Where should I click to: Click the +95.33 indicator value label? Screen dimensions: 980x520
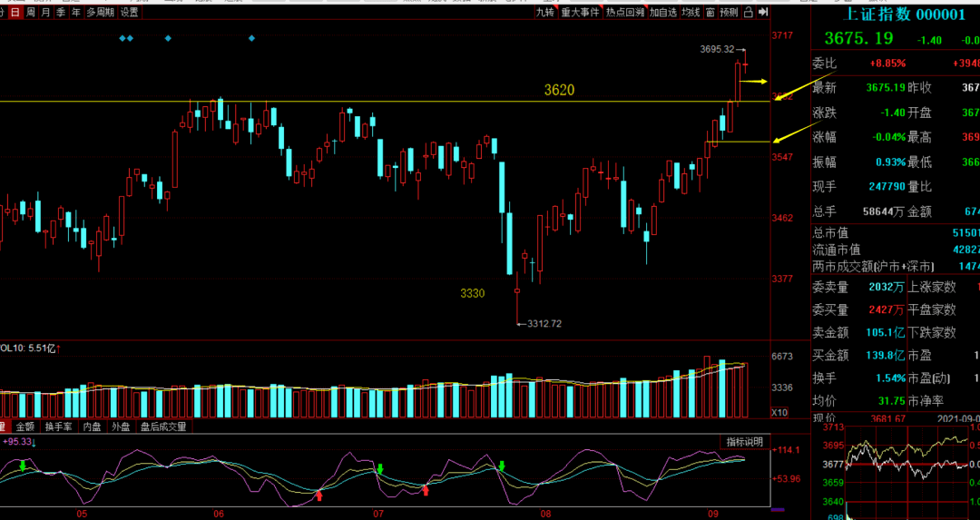(x=19, y=441)
